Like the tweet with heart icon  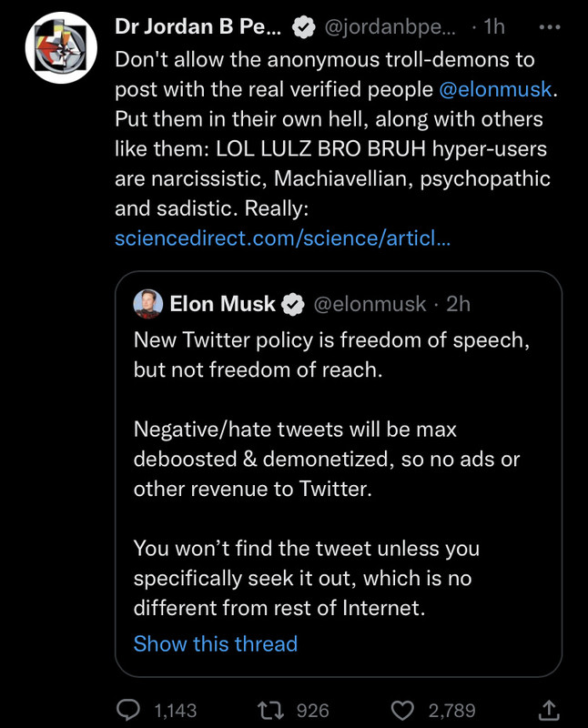(x=403, y=710)
